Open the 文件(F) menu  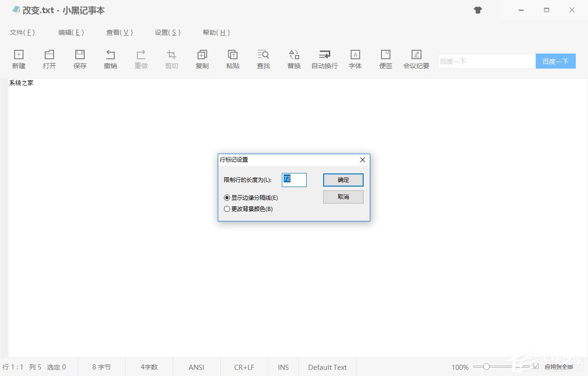22,32
